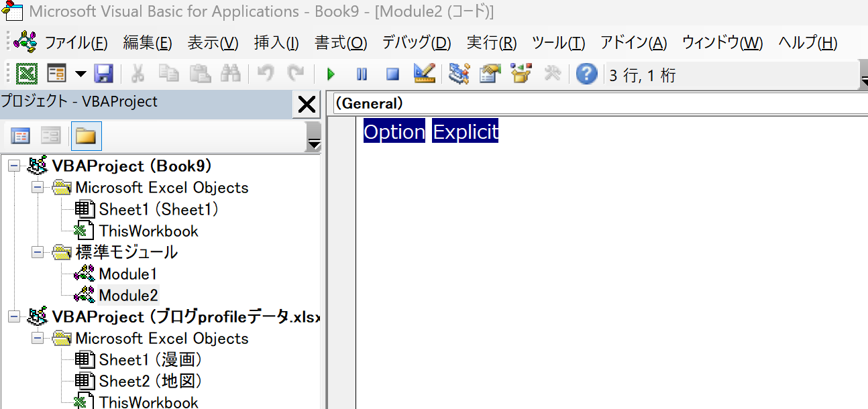Viewport: 868px width, 409px height.
Task: Open the (General) object dropdown
Action: coord(600,103)
